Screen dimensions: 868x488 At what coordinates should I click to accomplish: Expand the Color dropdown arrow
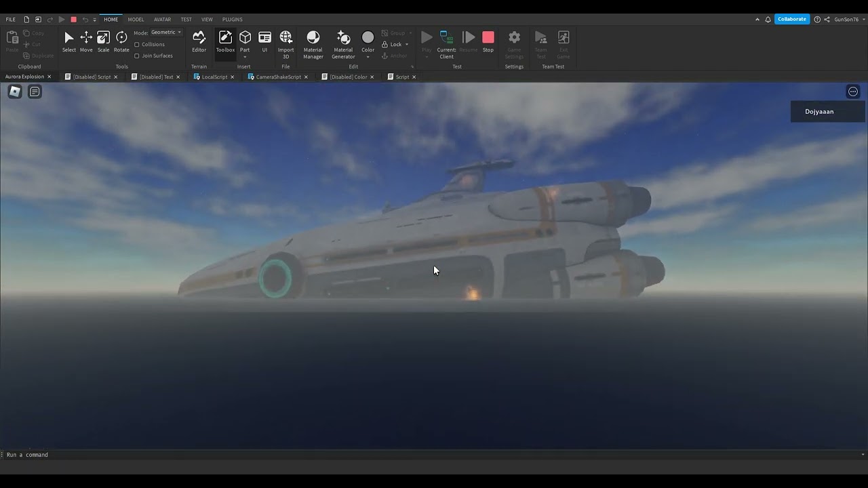coord(368,57)
